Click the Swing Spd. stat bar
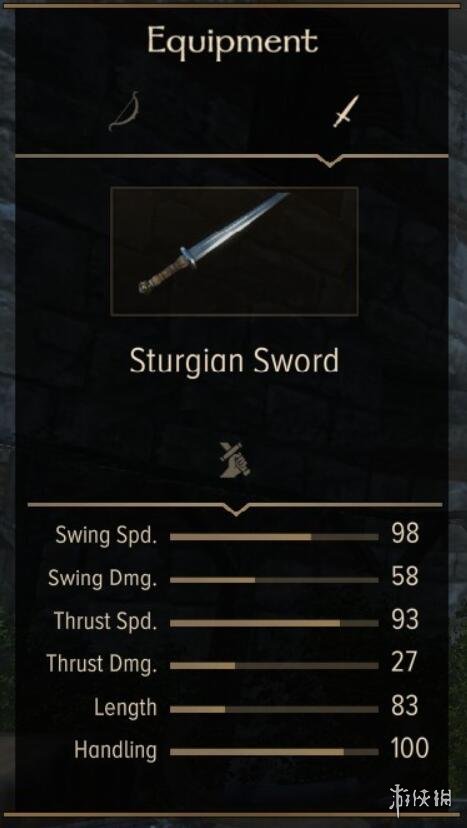 274,537
